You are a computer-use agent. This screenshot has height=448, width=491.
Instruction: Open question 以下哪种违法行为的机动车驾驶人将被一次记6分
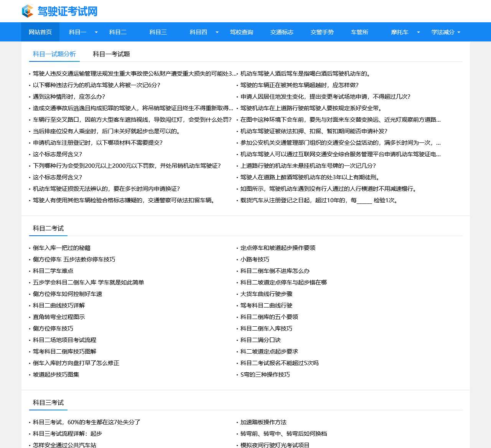97,85
